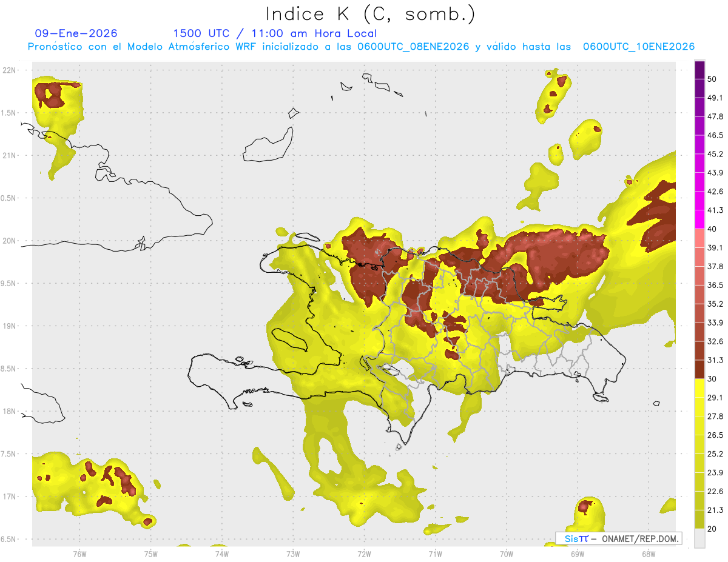728x562 pixels.
Task: Click the 22N latitude label
Action: point(10,70)
